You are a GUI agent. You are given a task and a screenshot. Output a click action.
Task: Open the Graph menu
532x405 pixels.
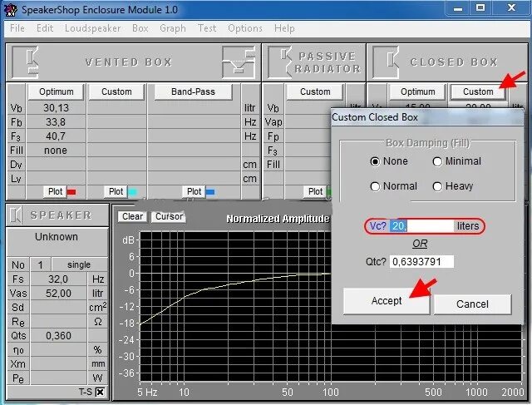click(x=173, y=28)
